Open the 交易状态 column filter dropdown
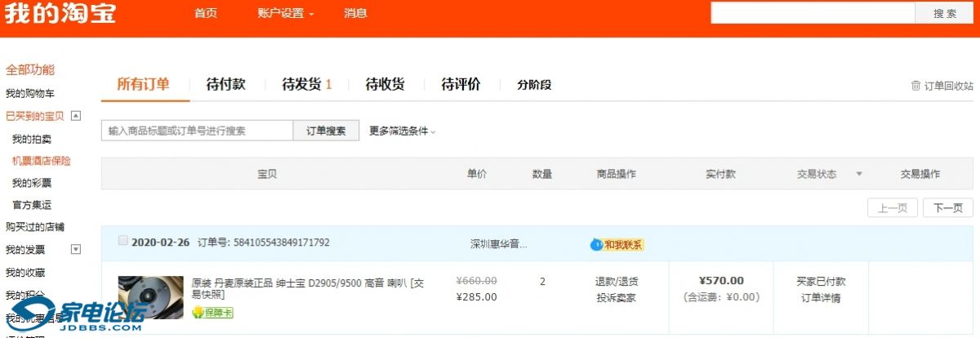The image size is (980, 338). [858, 174]
